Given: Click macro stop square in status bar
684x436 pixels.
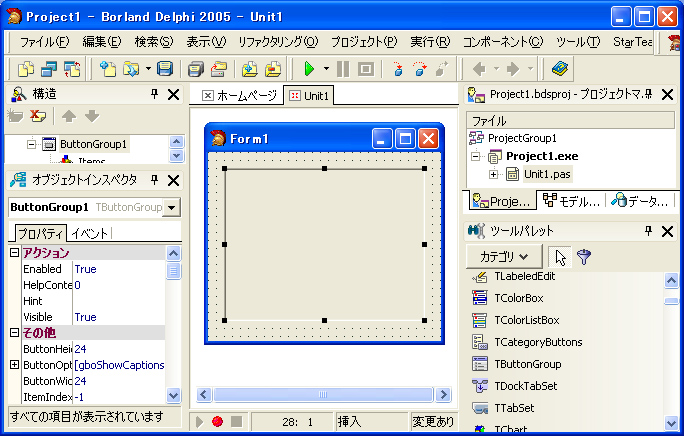Looking at the screenshot, I should point(236,421).
